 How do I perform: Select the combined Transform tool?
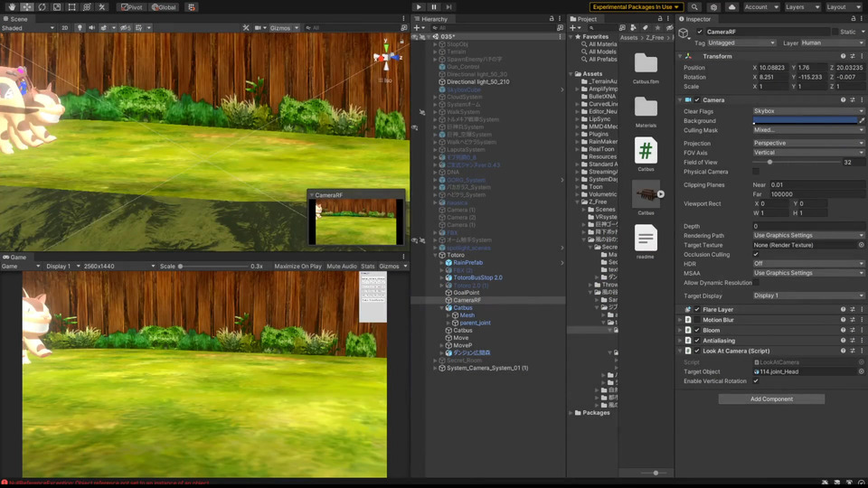(x=87, y=7)
